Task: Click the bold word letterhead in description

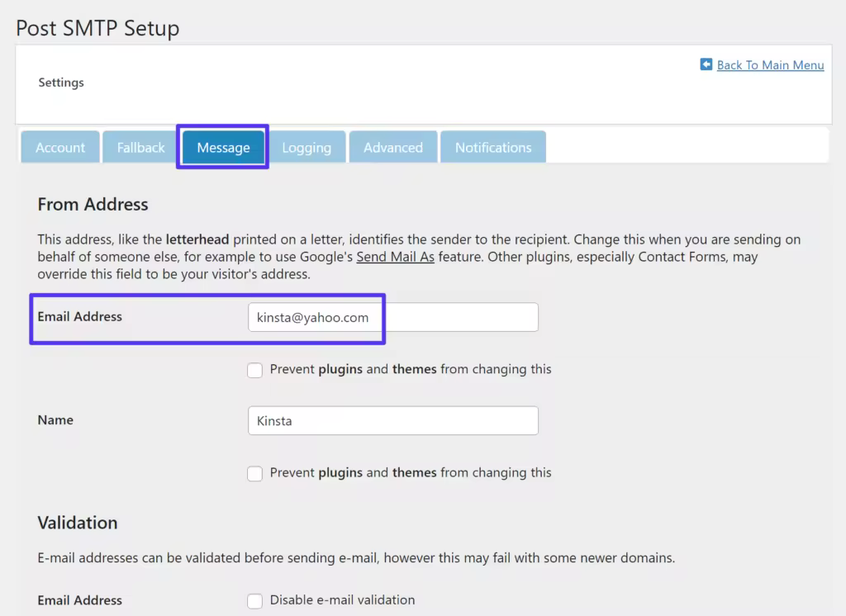Action: [x=197, y=239]
